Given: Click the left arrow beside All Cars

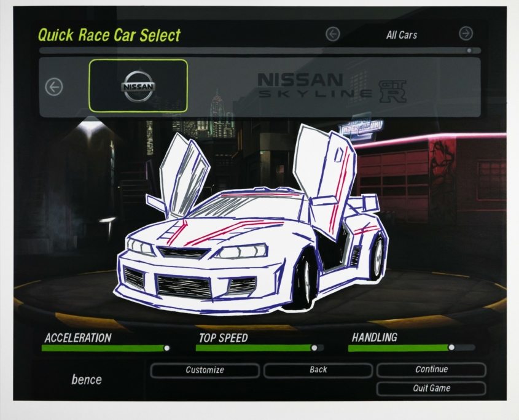Looking at the screenshot, I should [x=332, y=34].
